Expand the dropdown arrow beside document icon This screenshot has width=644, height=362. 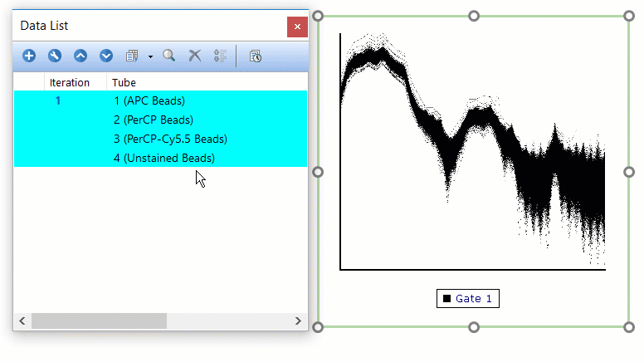(x=150, y=56)
